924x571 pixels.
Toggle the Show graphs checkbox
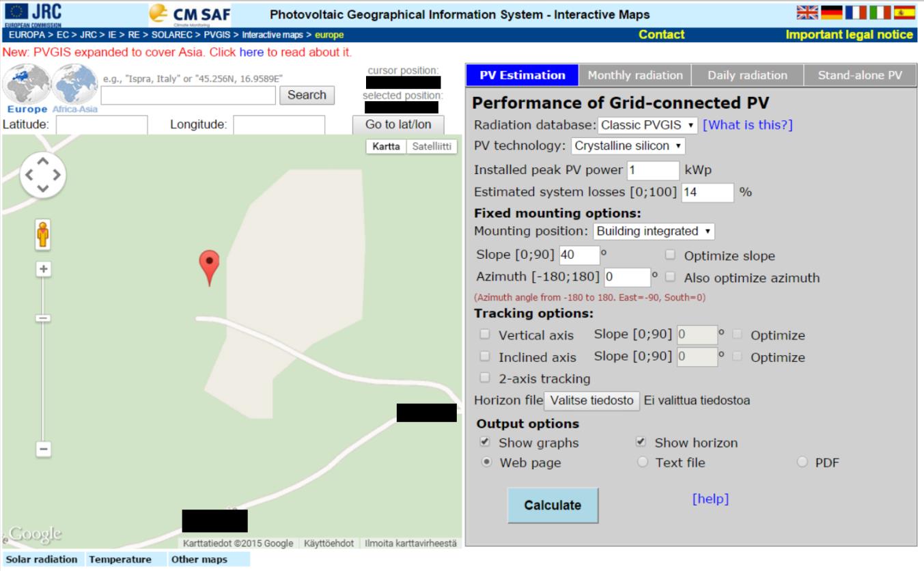tap(485, 442)
